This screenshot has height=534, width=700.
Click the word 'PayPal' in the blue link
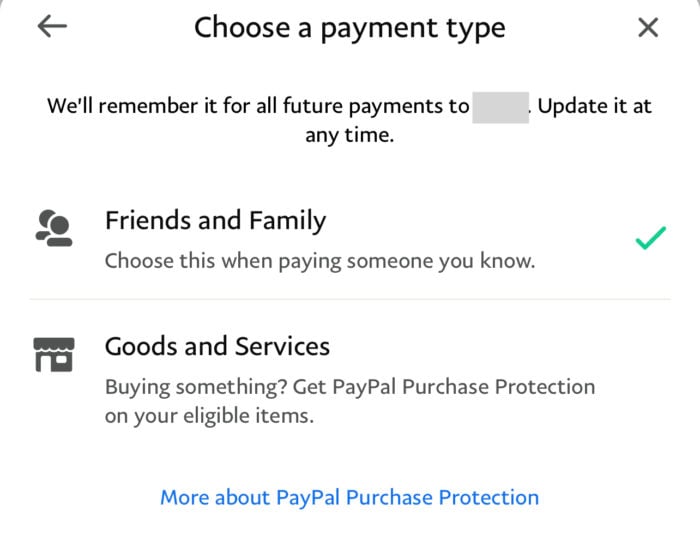click(x=308, y=497)
